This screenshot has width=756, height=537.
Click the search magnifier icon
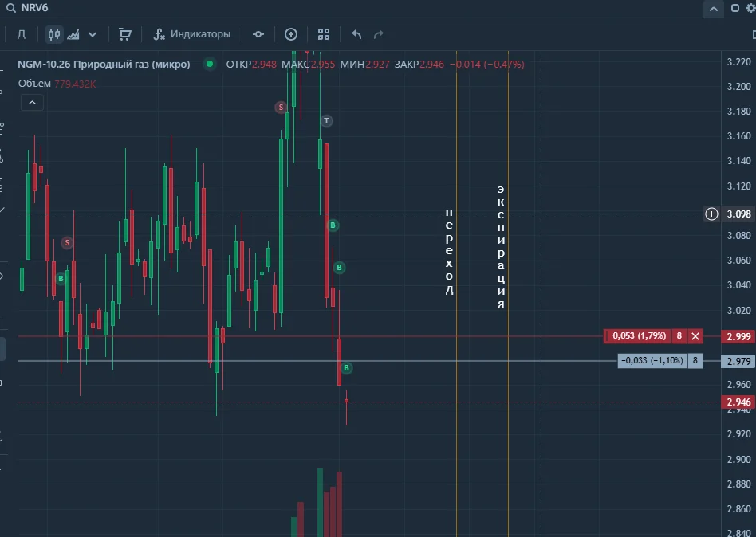tap(10, 8)
